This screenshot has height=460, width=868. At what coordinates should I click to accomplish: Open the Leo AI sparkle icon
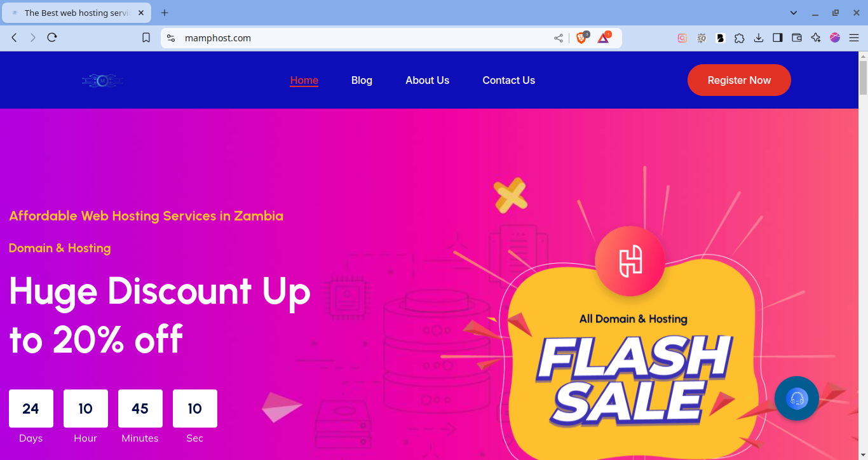816,38
